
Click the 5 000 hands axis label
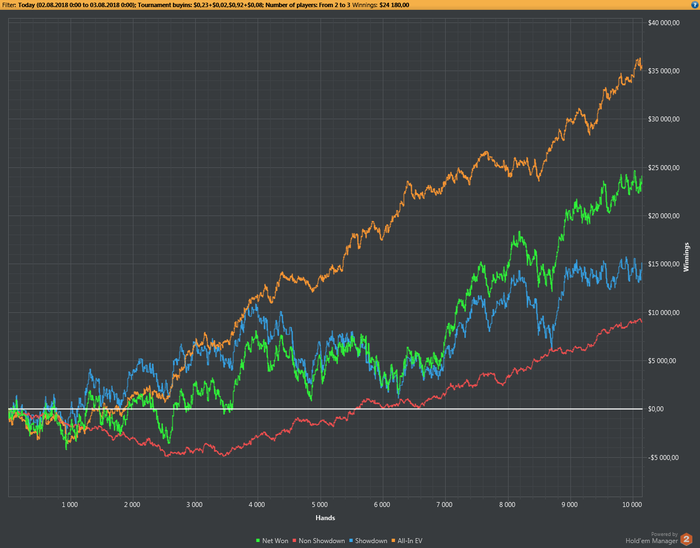pyautogui.click(x=320, y=505)
